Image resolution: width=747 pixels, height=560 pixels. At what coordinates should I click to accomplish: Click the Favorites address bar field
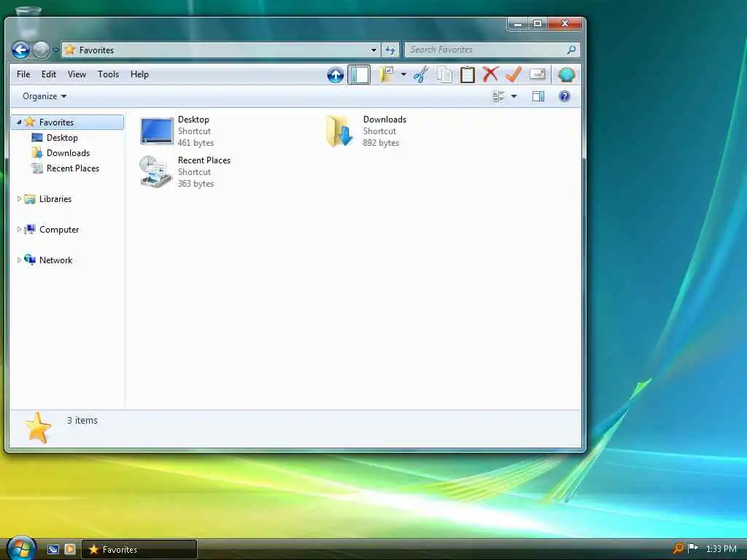[222, 50]
